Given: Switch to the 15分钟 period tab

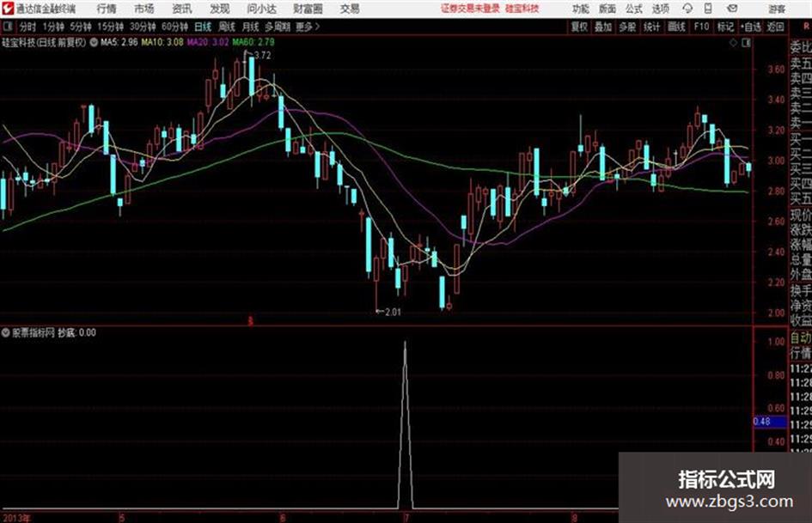Looking at the screenshot, I should [x=110, y=27].
